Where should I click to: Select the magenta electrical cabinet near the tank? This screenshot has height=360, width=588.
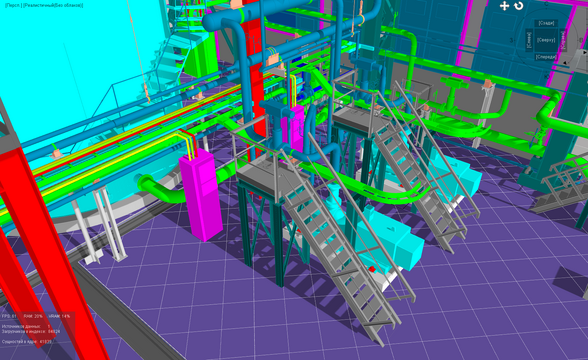point(200,194)
